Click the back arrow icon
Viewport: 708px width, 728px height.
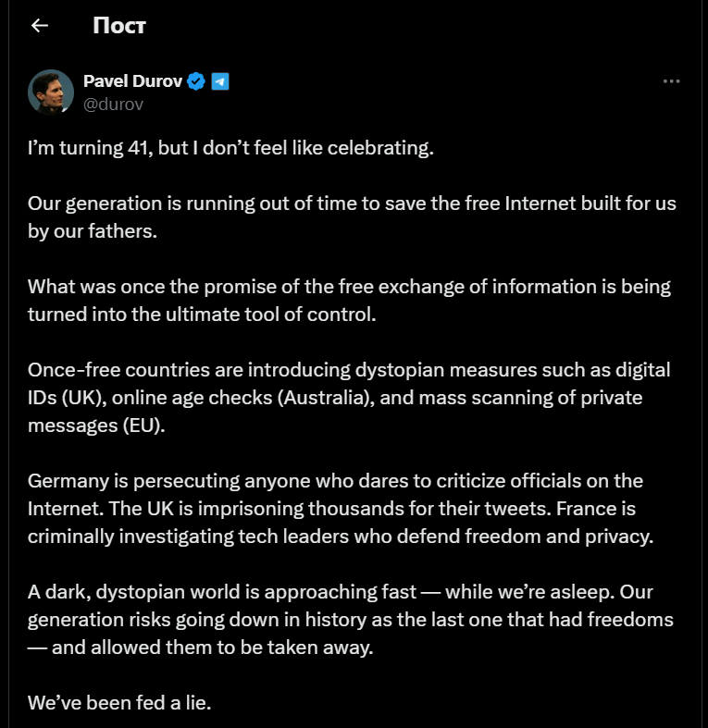39,26
